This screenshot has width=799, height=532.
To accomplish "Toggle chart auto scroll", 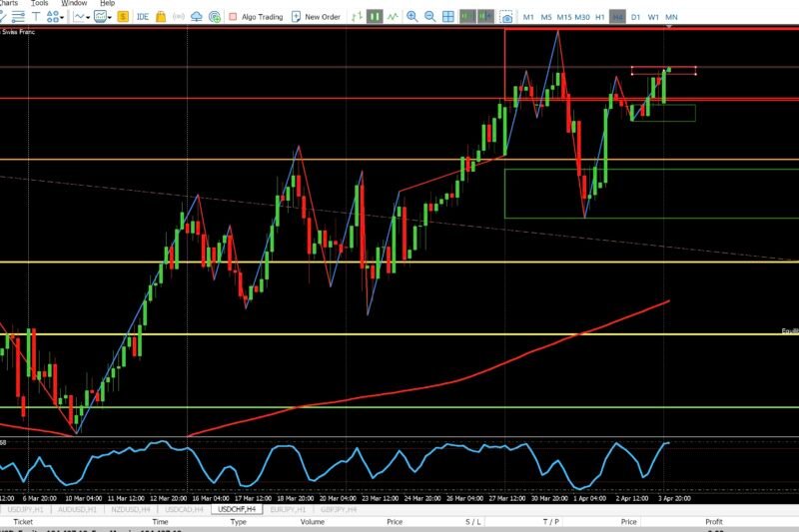I will [x=467, y=17].
